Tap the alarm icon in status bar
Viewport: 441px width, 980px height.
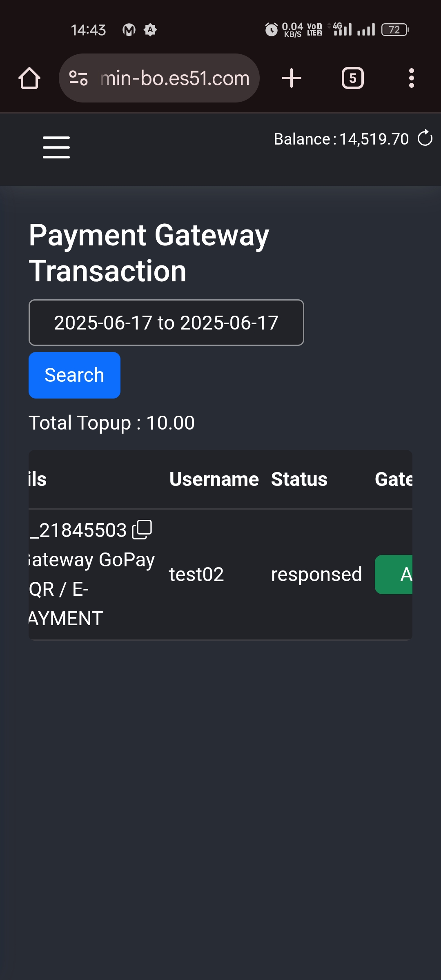coord(271,30)
